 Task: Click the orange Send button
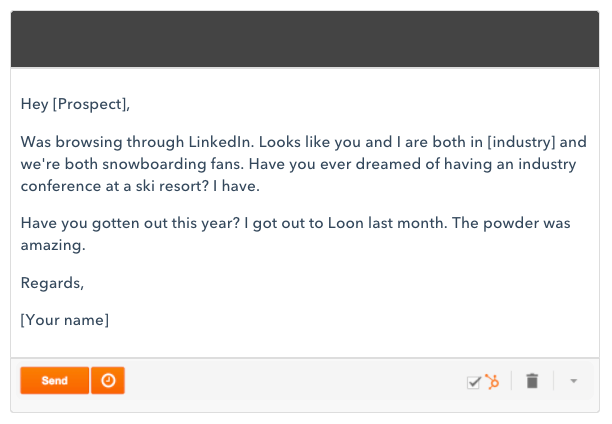pos(55,380)
